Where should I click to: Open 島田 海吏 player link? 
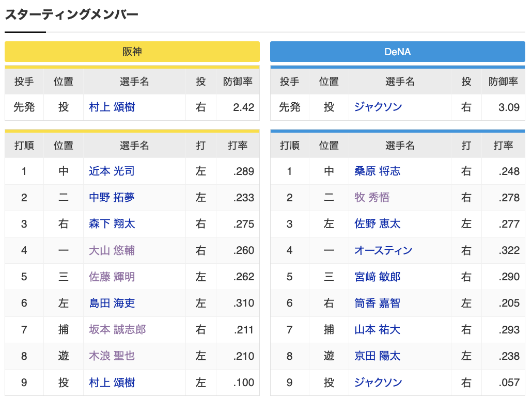112,303
